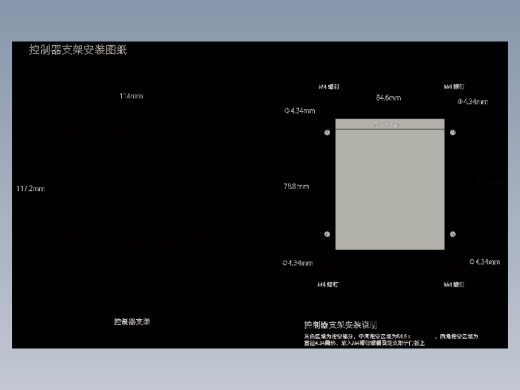520x390 pixels.
Task: Select the 117.2mm height dimension
Action: tap(31, 189)
